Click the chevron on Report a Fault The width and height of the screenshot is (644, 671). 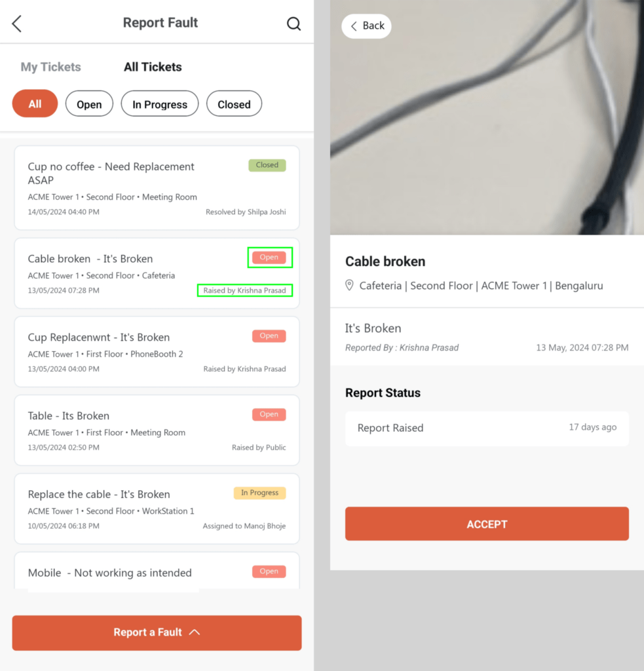click(195, 632)
